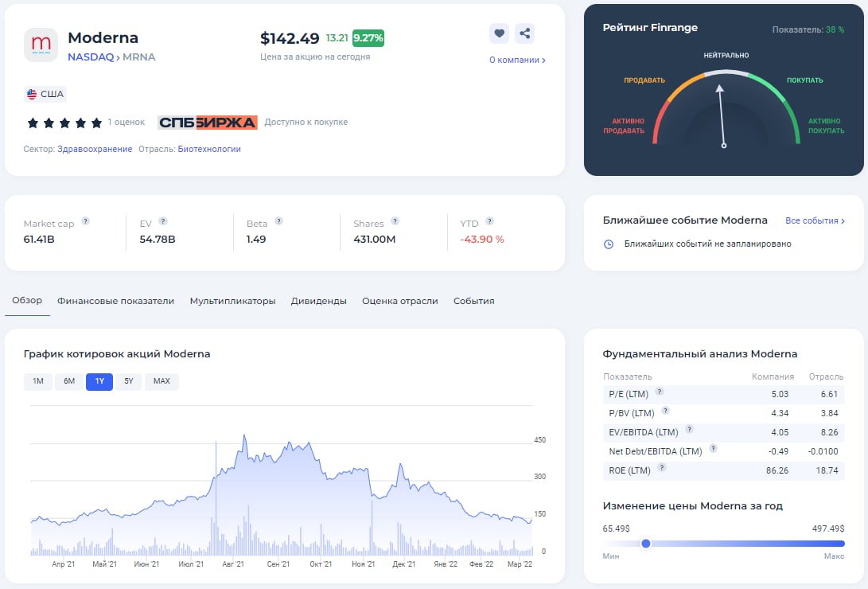868x589 pixels.
Task: Open the О компании link
Action: click(x=517, y=60)
